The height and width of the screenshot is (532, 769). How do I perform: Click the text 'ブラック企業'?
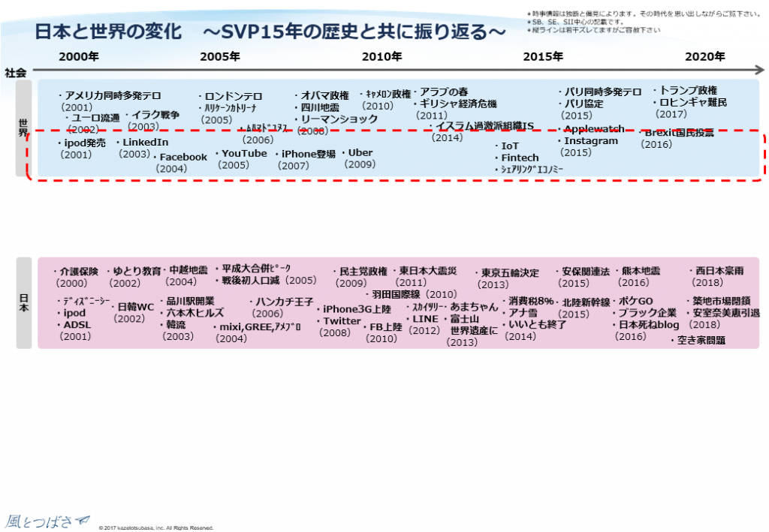pyautogui.click(x=647, y=313)
